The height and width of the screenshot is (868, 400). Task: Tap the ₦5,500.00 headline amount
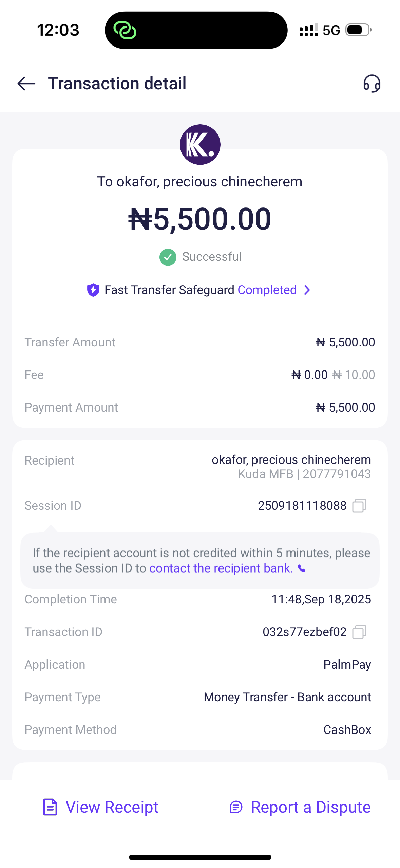coord(200,219)
